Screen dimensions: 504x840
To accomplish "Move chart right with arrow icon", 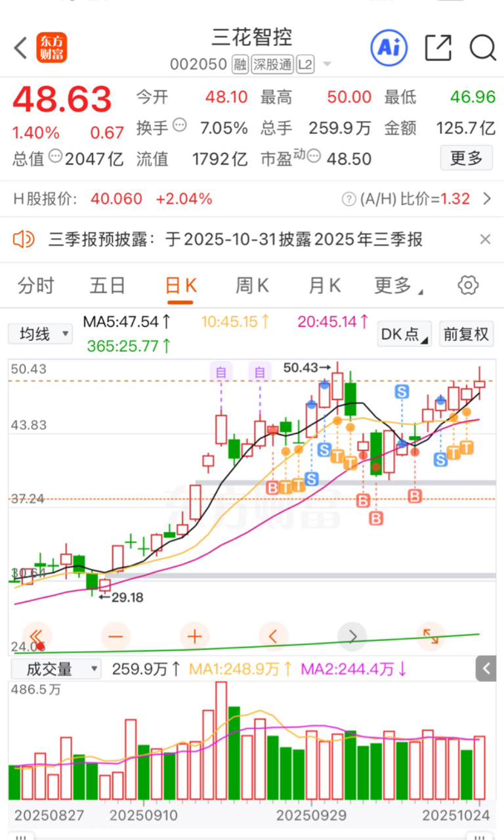I will pyautogui.click(x=352, y=636).
